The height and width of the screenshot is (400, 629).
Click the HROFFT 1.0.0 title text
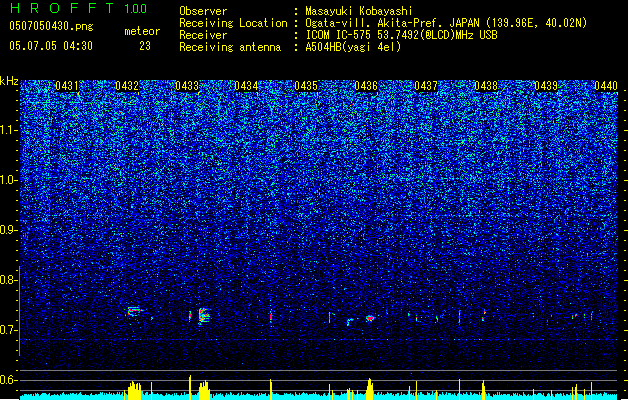(78, 8)
